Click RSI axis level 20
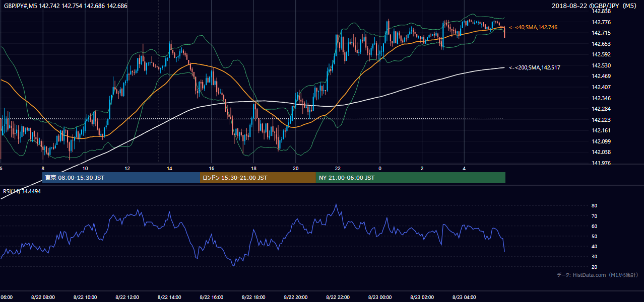This screenshot has width=644, height=302. [x=595, y=267]
